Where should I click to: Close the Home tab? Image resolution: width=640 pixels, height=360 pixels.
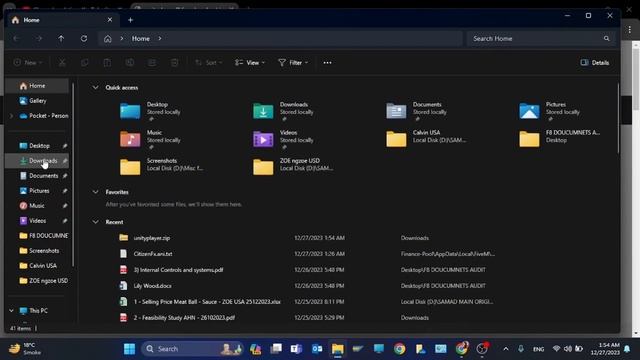[110, 20]
